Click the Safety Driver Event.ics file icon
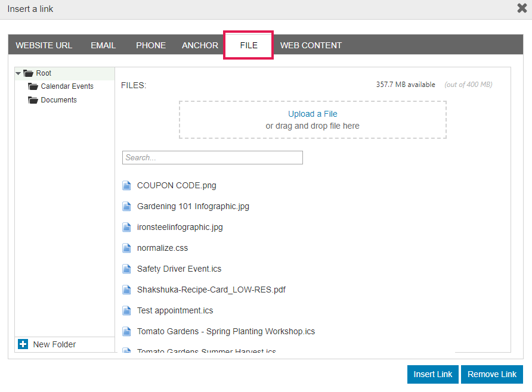Image resolution: width=532 pixels, height=392 pixels. [126, 269]
